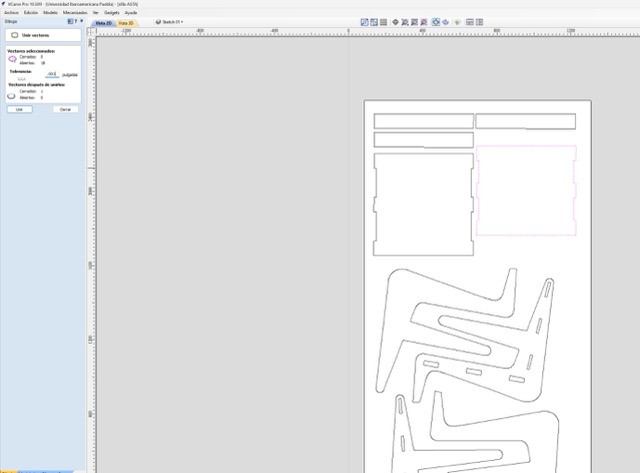This screenshot has width=640, height=473.
Task: Open the Archivo menu
Action: 11,13
